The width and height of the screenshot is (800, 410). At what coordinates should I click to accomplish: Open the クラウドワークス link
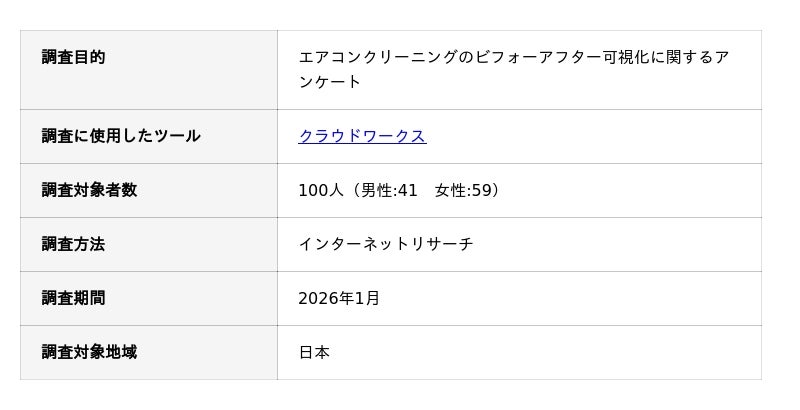tap(362, 136)
